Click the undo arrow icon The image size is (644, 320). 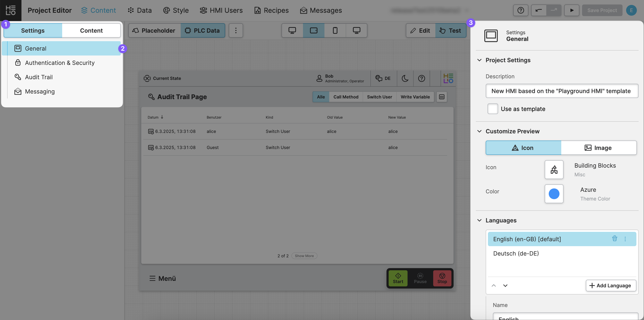pos(538,10)
